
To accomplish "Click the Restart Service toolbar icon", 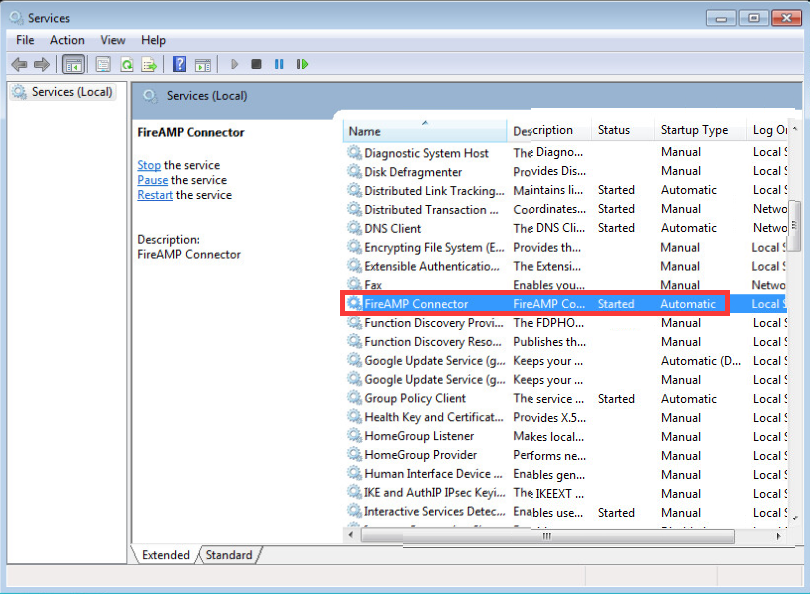I will (x=302, y=64).
